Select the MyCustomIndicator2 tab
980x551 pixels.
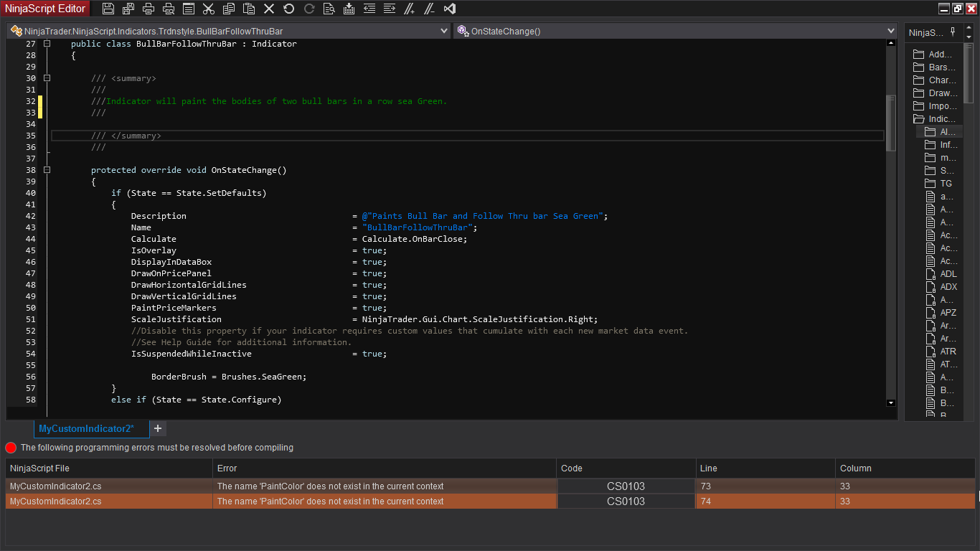(86, 429)
